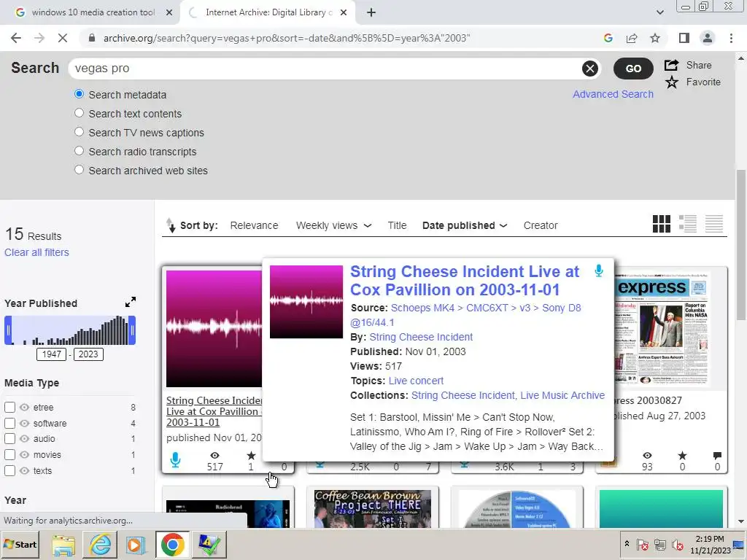
Task: Click the left year range slider handle
Action: (x=8, y=330)
